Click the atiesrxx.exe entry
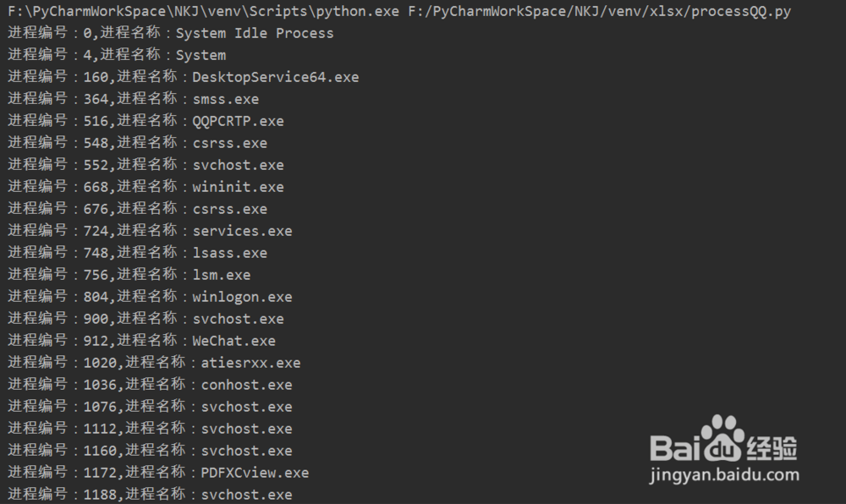The height and width of the screenshot is (504, 846). tap(154, 363)
